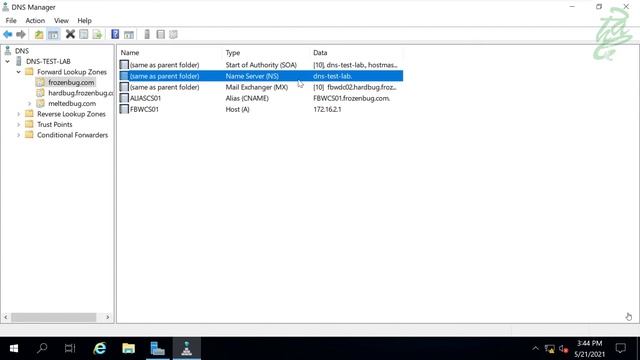Click the FBWCS01 record icon

pos(124,109)
